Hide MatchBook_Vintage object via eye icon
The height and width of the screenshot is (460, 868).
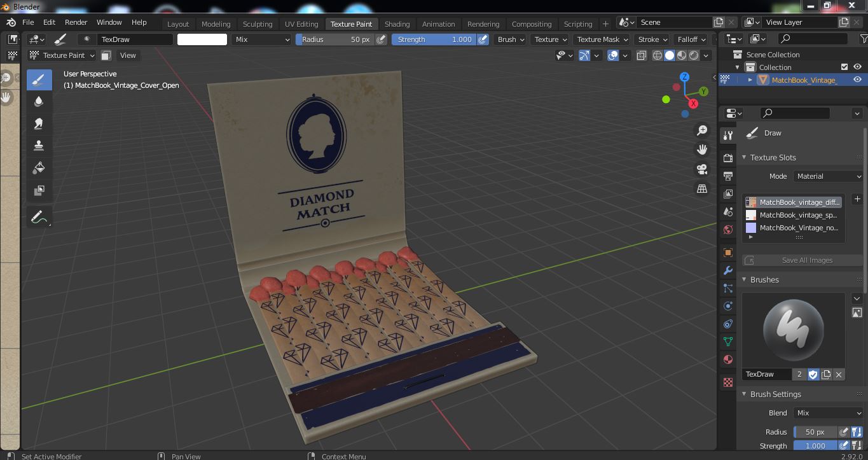point(857,80)
